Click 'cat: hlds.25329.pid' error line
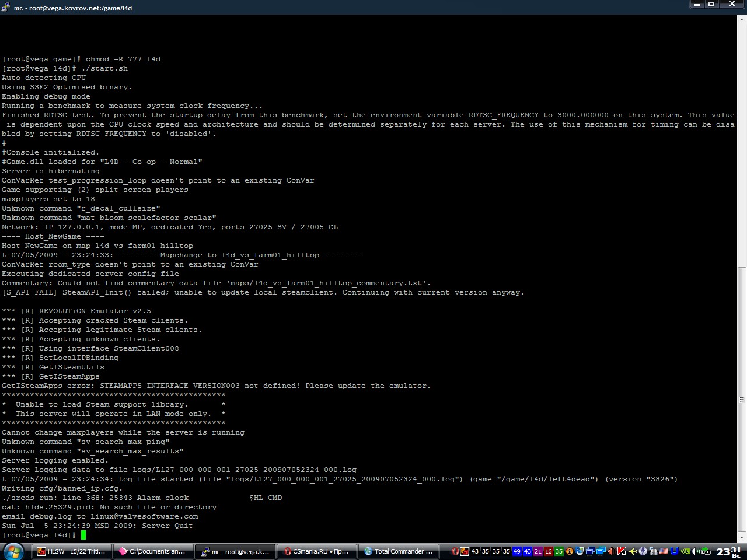Screen dimensions: 747x560 click(109, 507)
